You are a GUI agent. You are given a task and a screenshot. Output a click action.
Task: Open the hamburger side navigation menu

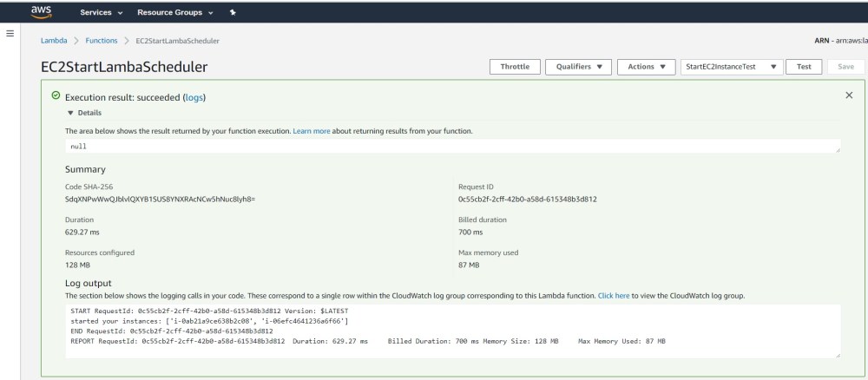(10, 33)
